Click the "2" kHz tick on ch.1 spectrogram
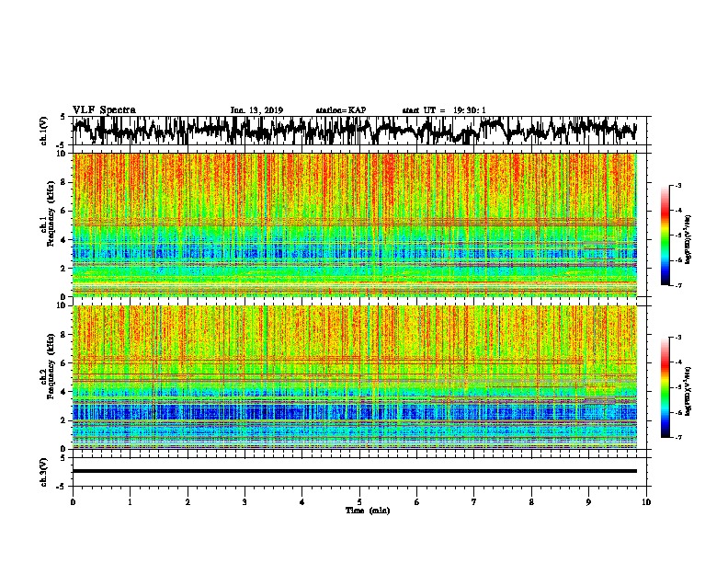 pyautogui.click(x=64, y=268)
